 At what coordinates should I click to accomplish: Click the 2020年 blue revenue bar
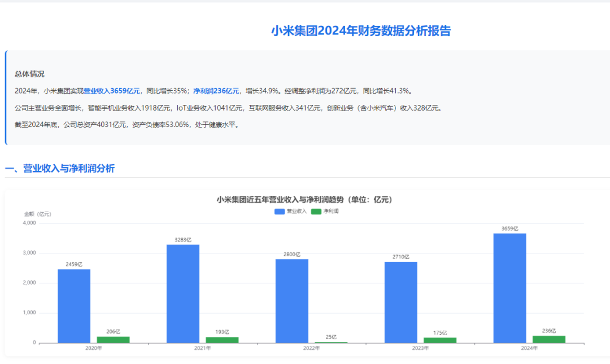74,306
